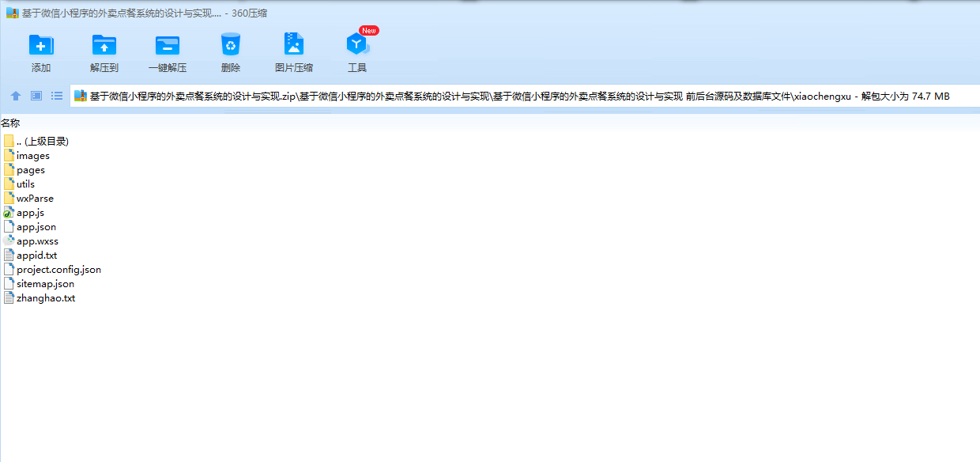Select the 'sitemap.json' file name

[x=45, y=284]
